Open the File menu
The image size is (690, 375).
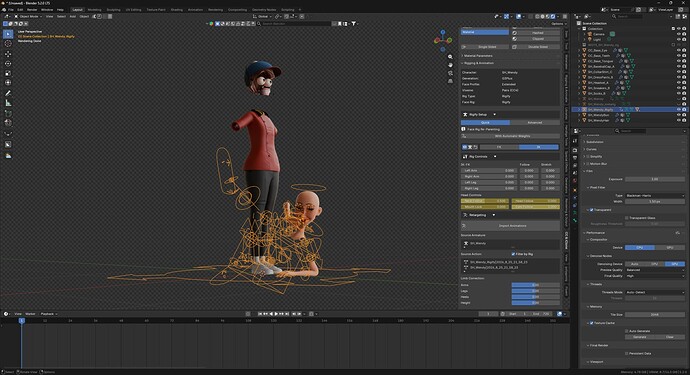11,9
